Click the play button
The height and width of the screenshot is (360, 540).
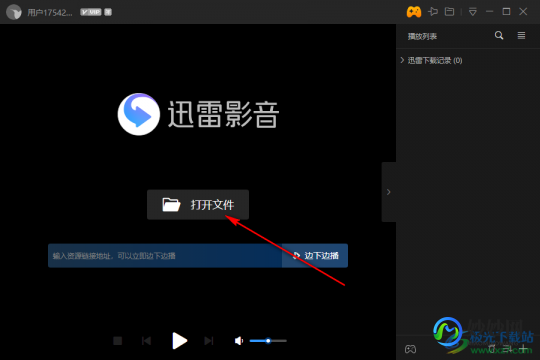179,341
